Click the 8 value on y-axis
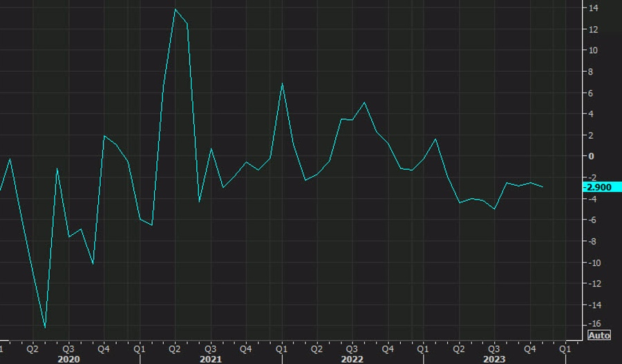Screen dimensions: 622x364 591,72
